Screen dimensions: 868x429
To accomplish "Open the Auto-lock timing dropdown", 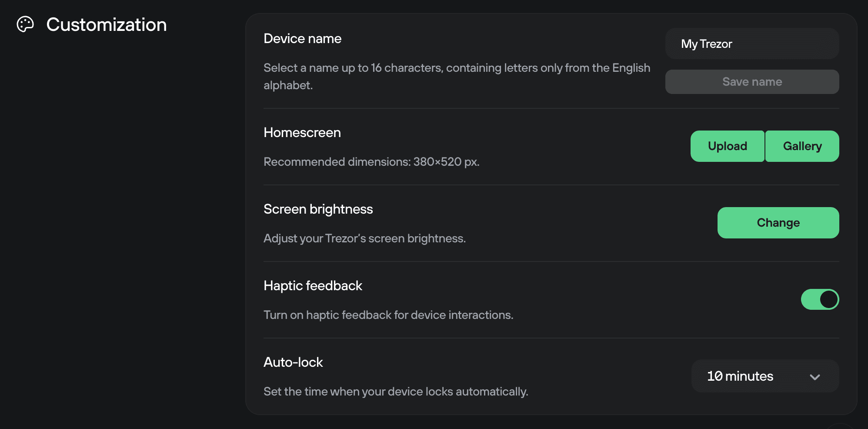I will click(765, 377).
